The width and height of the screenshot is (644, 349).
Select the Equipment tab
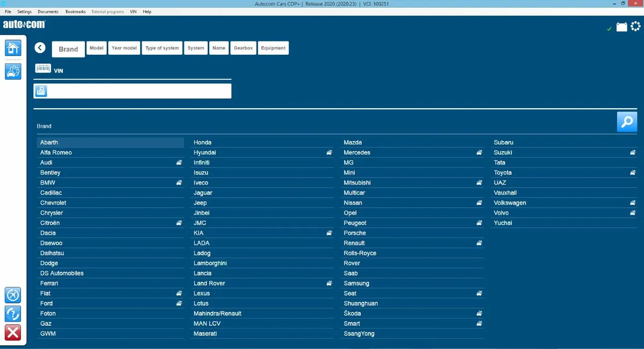click(x=273, y=48)
